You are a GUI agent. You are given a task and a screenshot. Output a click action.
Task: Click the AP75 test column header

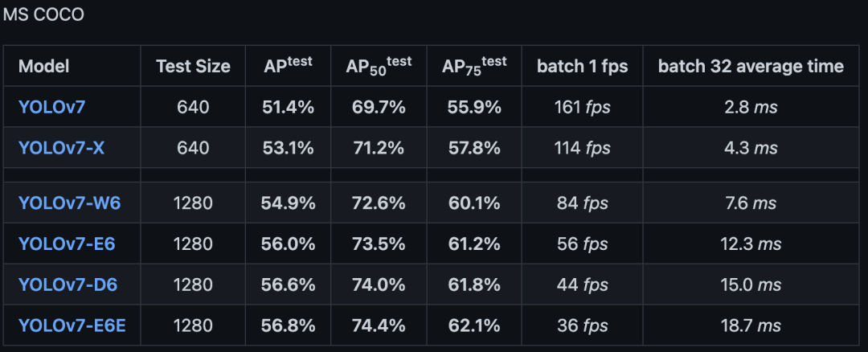474,66
